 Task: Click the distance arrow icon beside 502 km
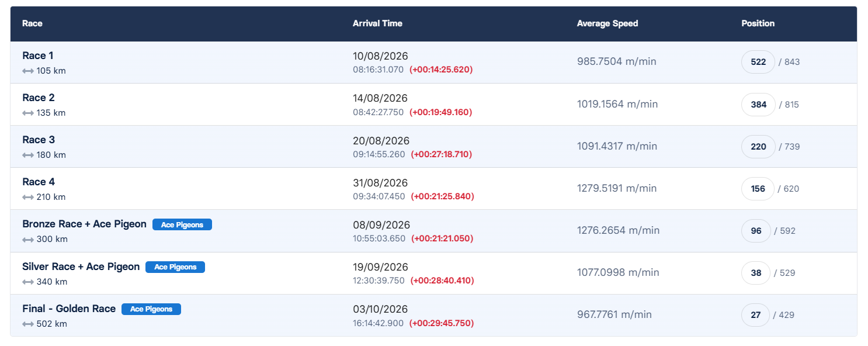28,324
